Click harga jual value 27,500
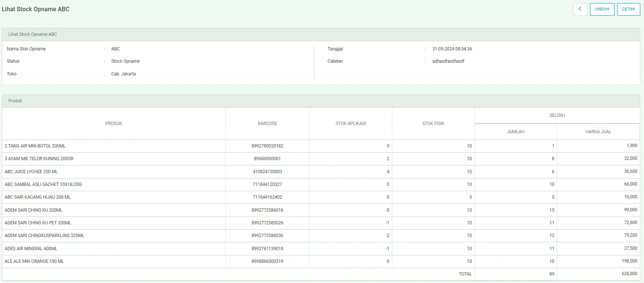 click(631, 248)
